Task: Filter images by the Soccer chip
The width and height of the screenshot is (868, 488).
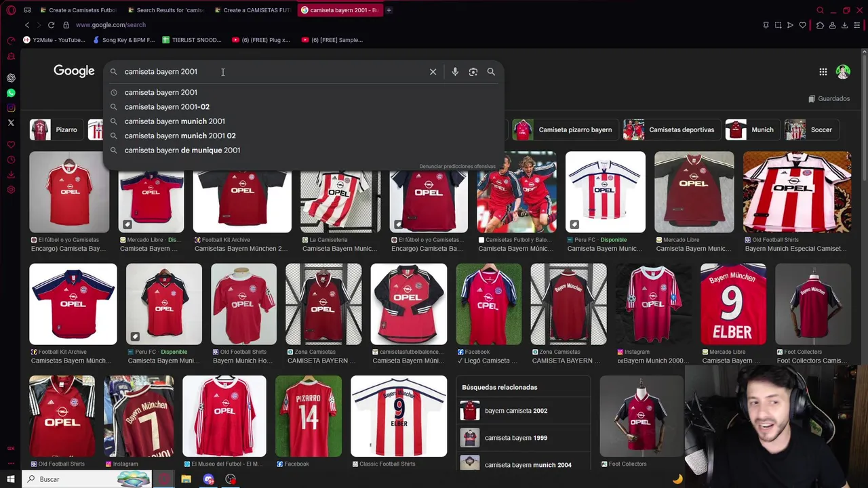Action: point(811,129)
